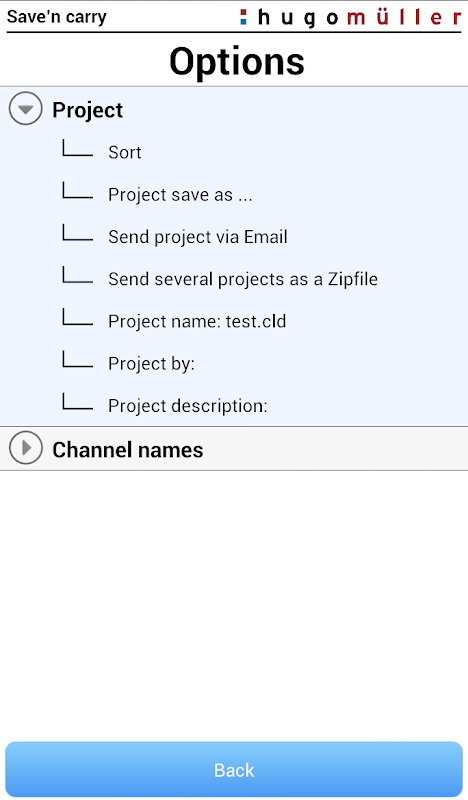468x800 pixels.
Task: Tap the Back button
Action: coord(234,769)
